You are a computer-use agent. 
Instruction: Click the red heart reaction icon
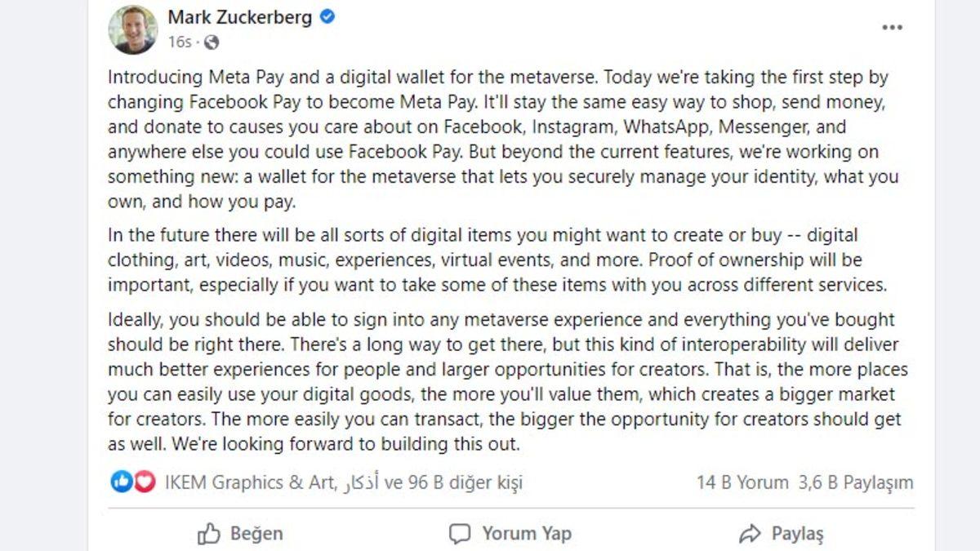tap(145, 482)
